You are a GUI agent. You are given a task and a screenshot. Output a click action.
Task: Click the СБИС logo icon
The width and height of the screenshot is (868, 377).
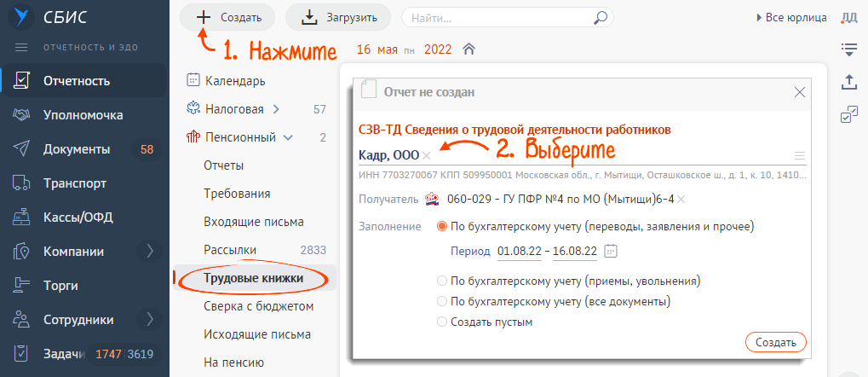click(21, 17)
